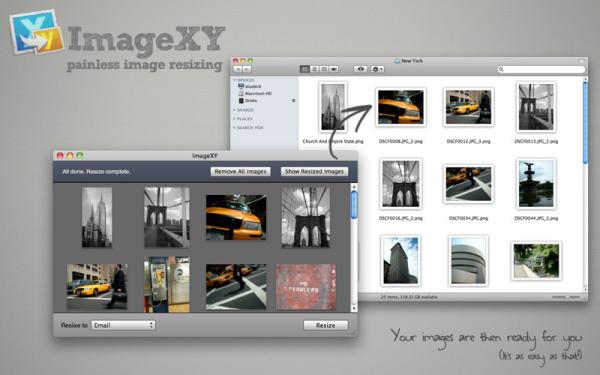Click the Resize button
This screenshot has width=600, height=375.
(x=326, y=325)
